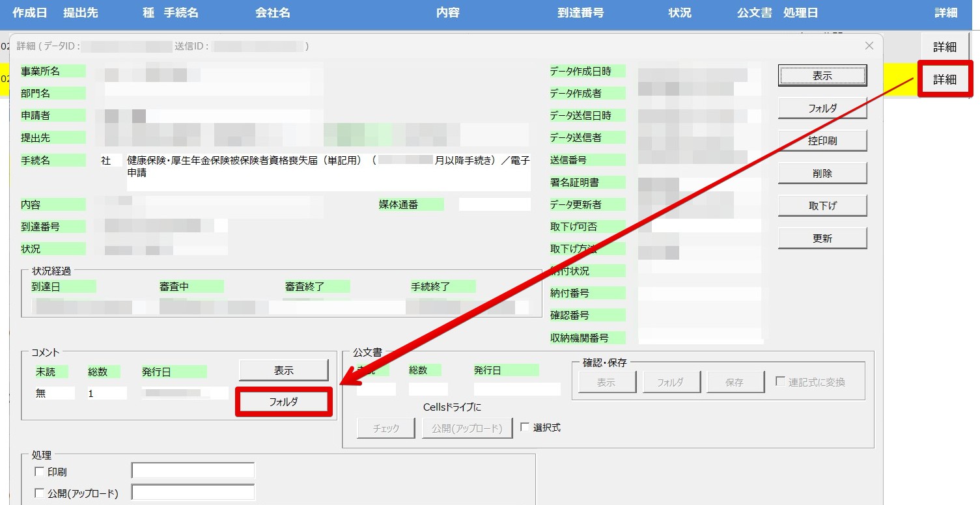Enable the 印刷 checkbox in 処理
The width and height of the screenshot is (980, 505).
(39, 472)
